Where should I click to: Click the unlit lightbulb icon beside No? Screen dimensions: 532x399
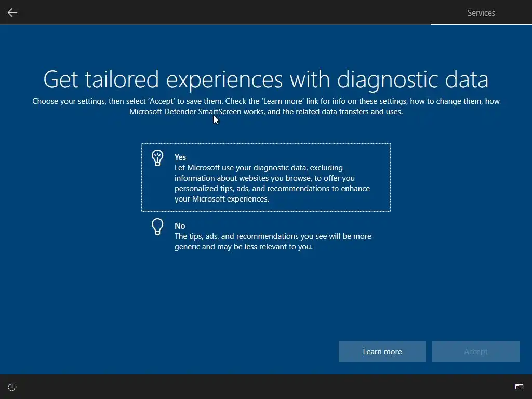click(157, 227)
